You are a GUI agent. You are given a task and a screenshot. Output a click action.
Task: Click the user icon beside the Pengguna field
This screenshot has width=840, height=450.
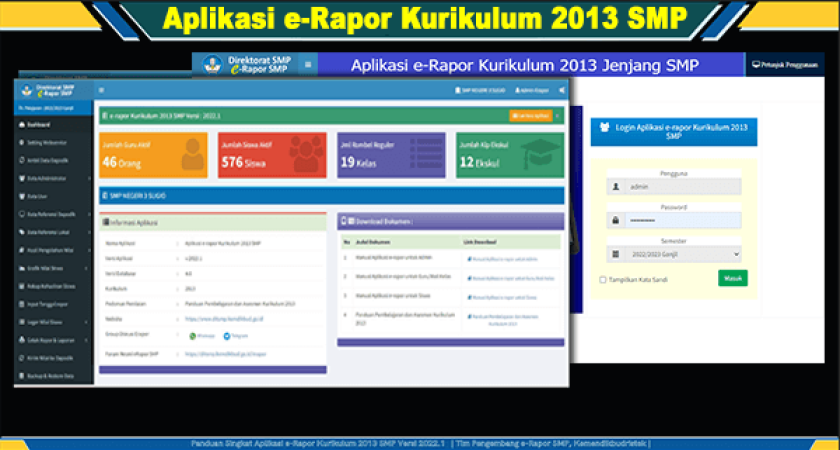615,186
